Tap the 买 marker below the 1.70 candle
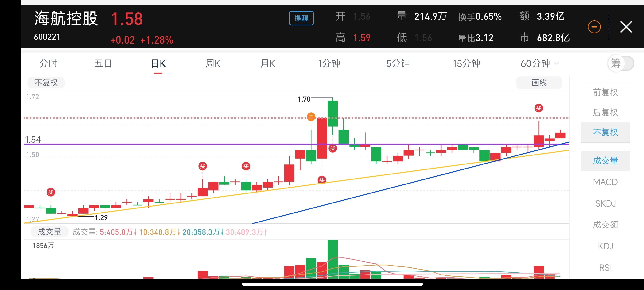The width and height of the screenshot is (644, 290). pos(332,148)
